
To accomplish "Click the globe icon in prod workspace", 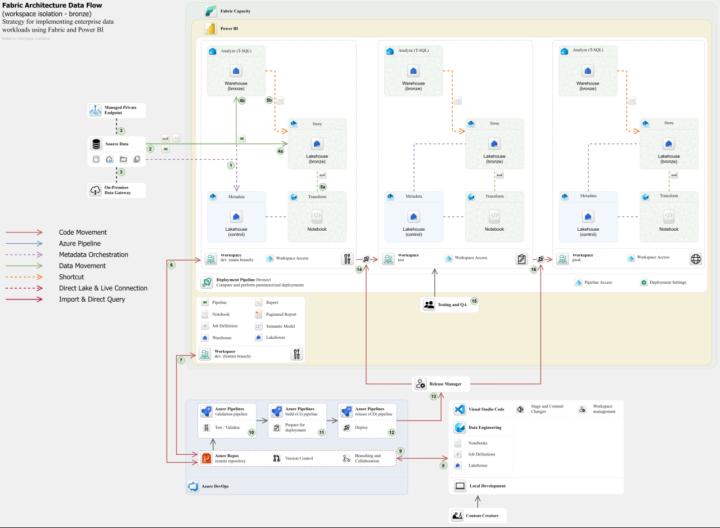I will [x=695, y=259].
